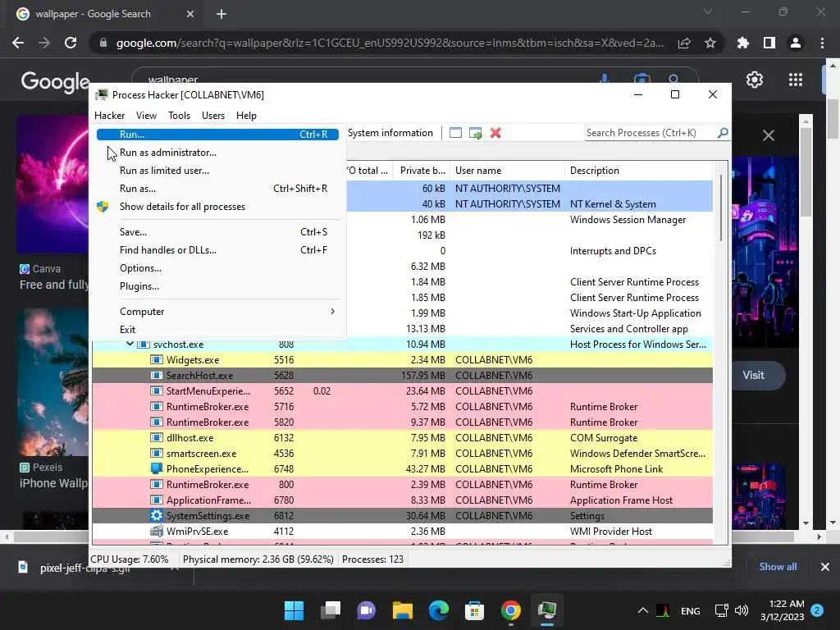Bookmark this page with star icon
Screen dimensions: 840x630
click(x=710, y=43)
